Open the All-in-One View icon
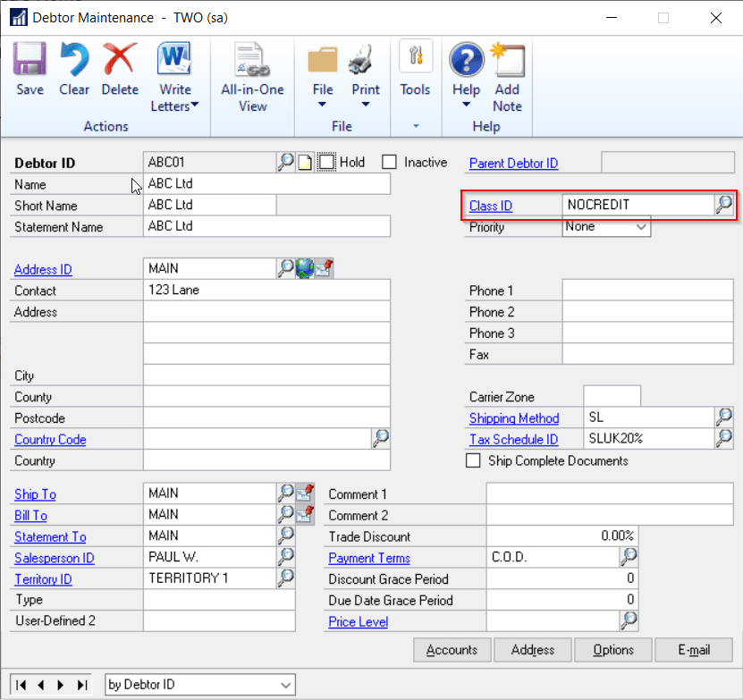 pos(252,61)
